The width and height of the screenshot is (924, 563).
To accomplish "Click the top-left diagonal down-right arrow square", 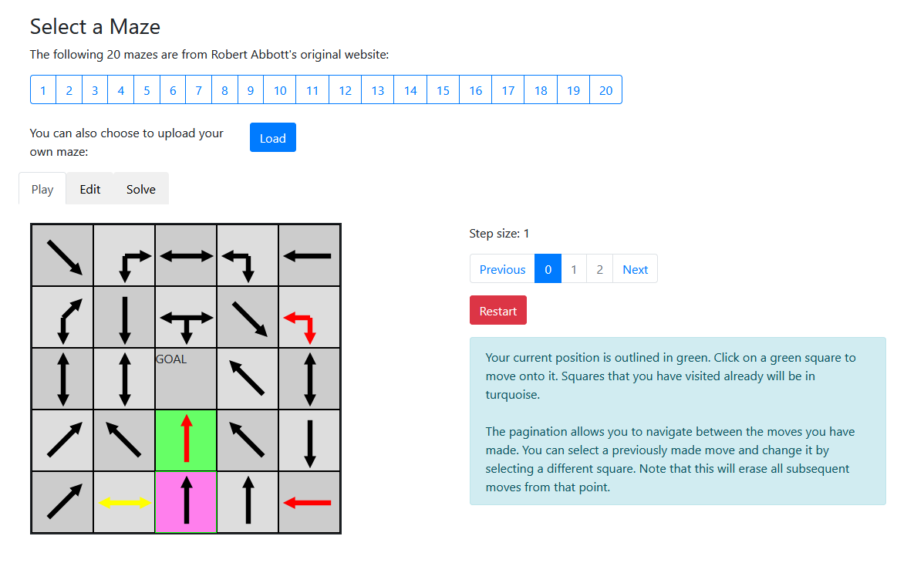I will coord(62,255).
